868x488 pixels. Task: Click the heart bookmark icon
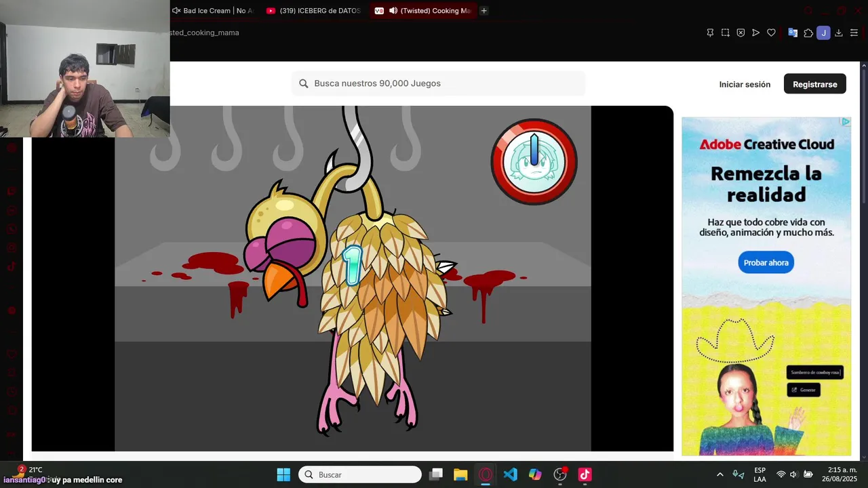pyautogui.click(x=771, y=33)
